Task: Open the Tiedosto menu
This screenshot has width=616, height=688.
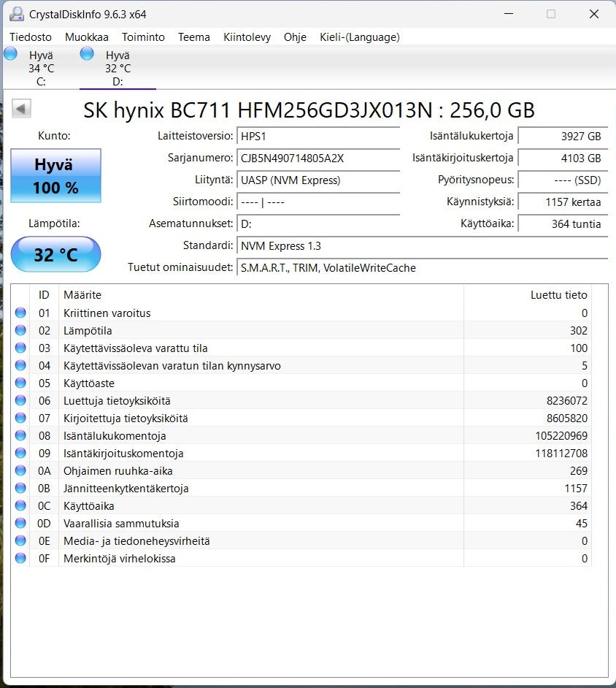Action: [x=31, y=37]
